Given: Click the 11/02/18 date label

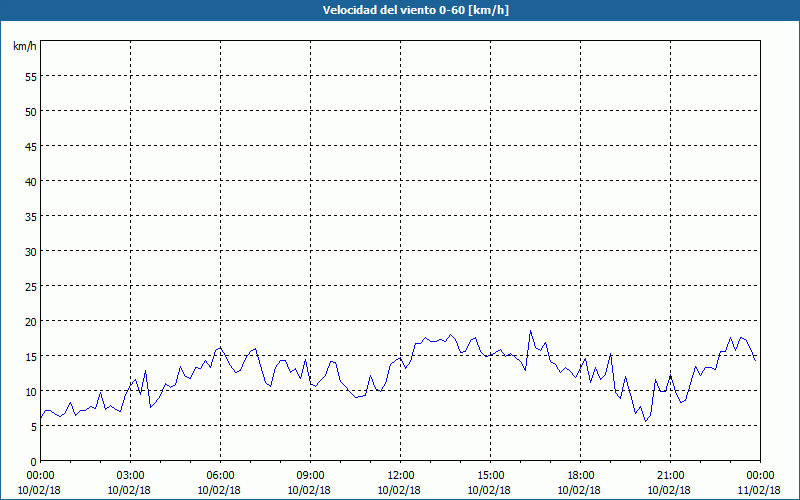Looking at the screenshot, I should click(759, 490).
